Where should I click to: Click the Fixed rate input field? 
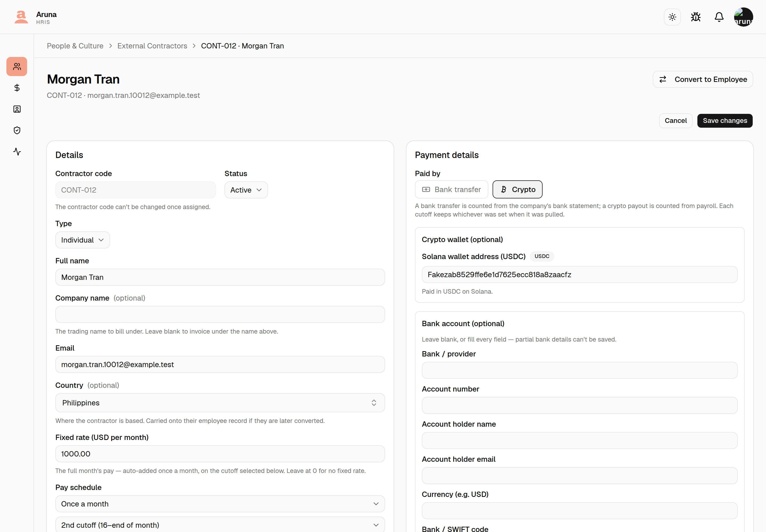[220, 454]
